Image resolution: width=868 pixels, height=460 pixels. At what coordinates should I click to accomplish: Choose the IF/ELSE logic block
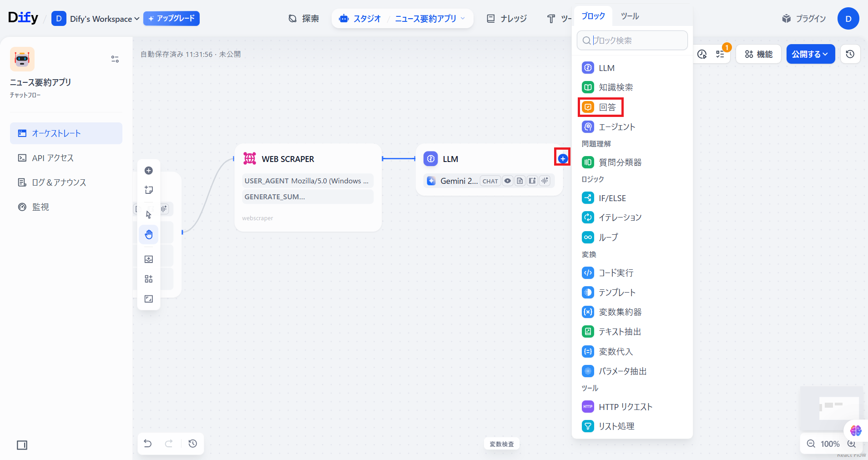click(x=612, y=198)
